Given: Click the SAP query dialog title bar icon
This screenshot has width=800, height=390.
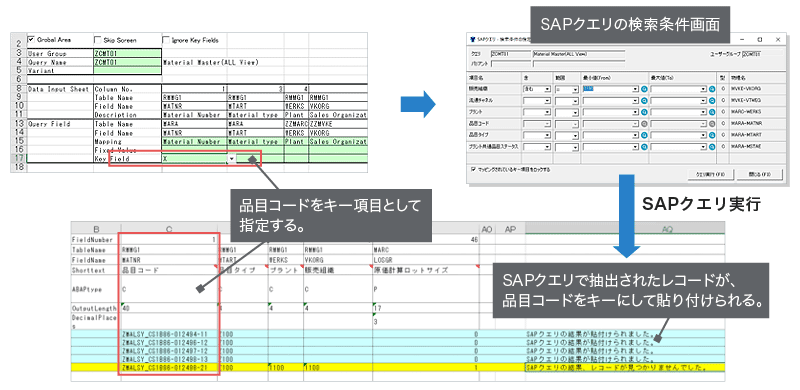Looking at the screenshot, I should (x=472, y=39).
